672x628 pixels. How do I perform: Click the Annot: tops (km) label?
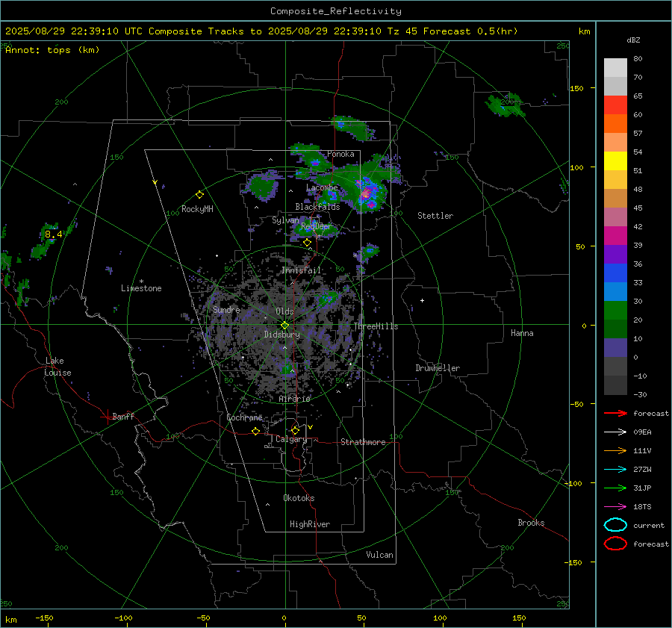[x=52, y=50]
